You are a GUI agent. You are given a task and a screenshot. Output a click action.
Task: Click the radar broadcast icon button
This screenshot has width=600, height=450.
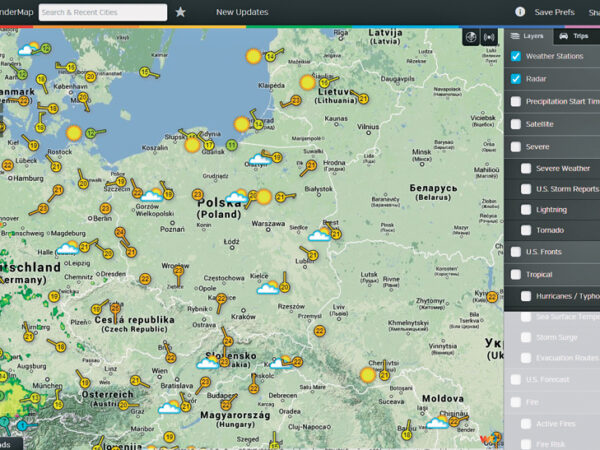coord(490,37)
